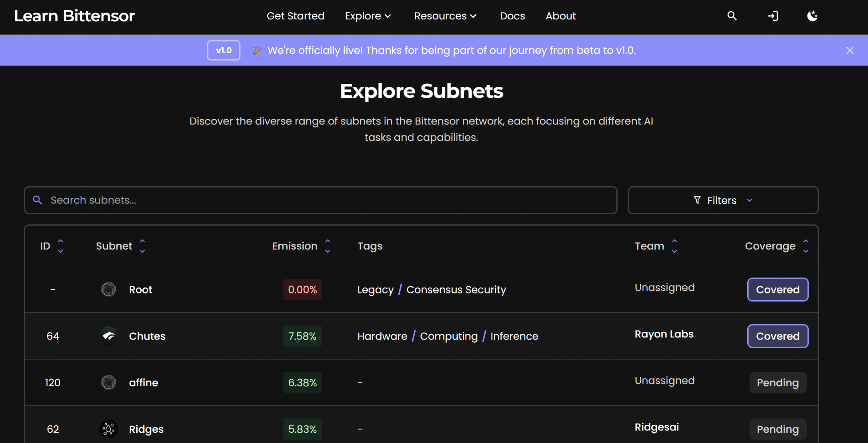Sort by Coverage column arrows

(806, 246)
